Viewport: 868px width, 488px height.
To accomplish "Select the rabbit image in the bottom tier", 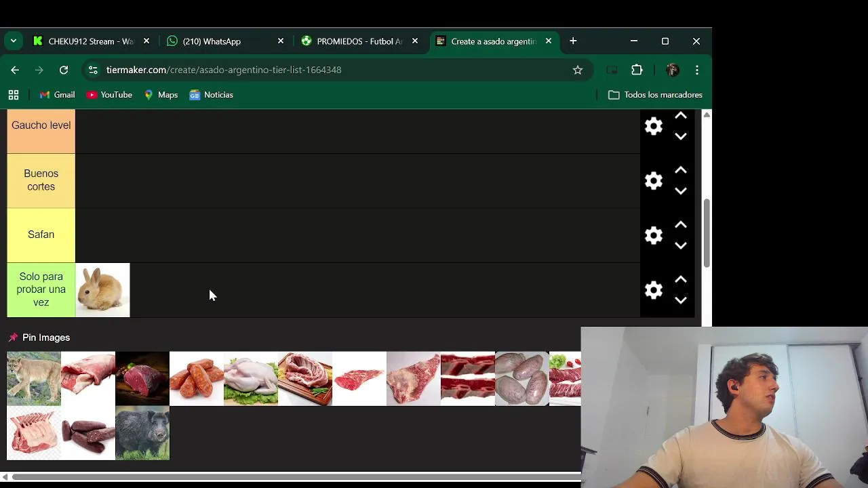I will [x=102, y=290].
